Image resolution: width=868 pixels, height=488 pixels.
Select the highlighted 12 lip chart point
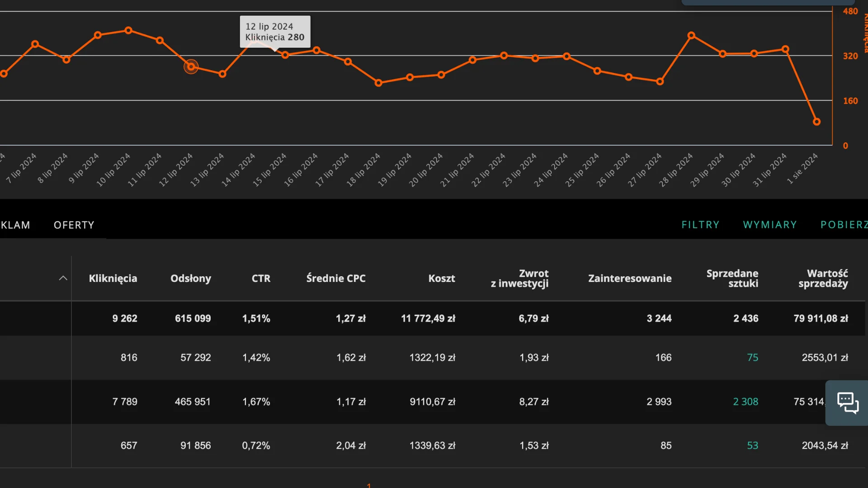tap(191, 66)
